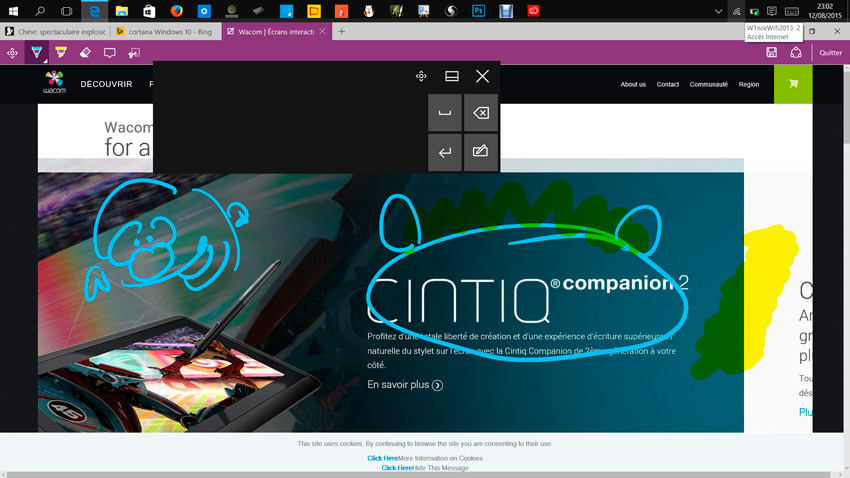
Task: Open File Explorer from taskbar
Action: (122, 11)
